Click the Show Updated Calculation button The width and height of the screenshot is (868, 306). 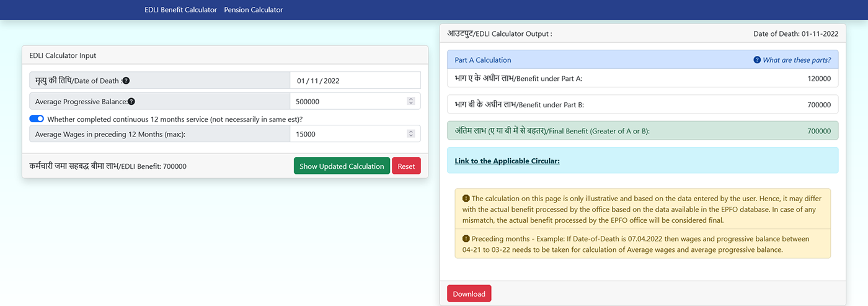(342, 166)
